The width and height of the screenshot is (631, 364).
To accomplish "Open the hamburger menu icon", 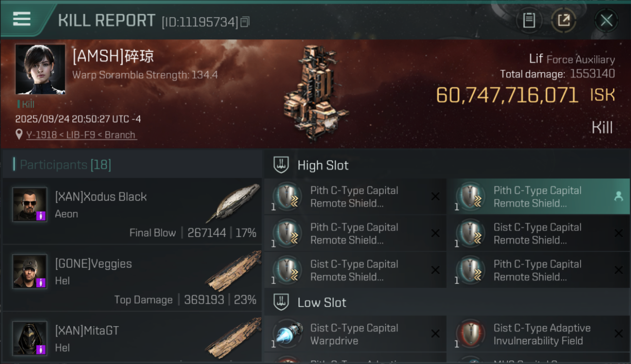I will pos(22,19).
